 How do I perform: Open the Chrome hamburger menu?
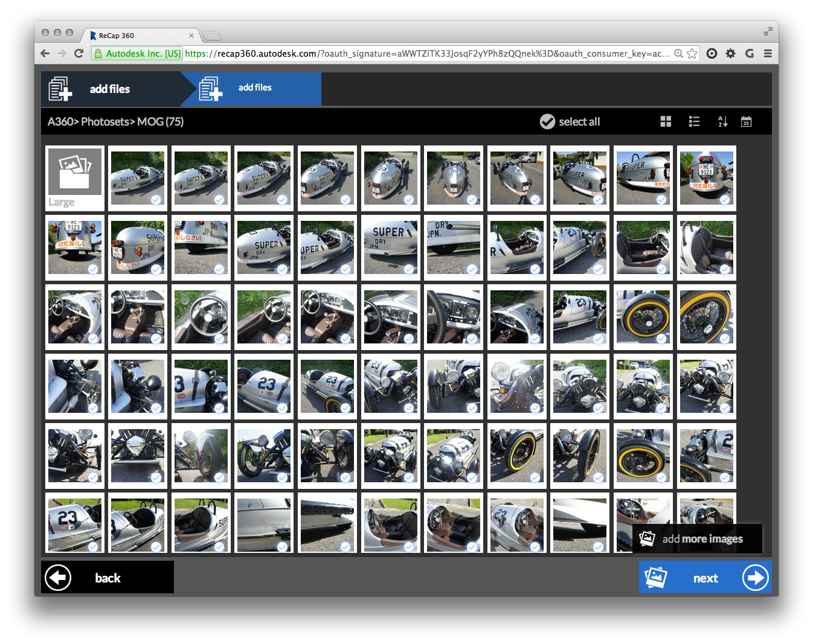tap(768, 54)
